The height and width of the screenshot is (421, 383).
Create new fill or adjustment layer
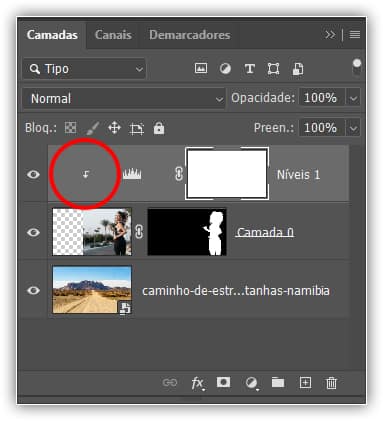coord(252,383)
